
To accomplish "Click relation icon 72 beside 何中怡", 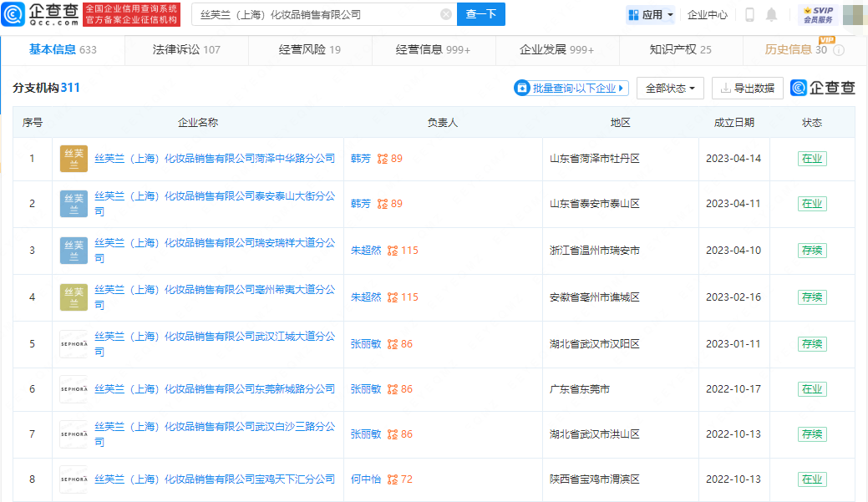I will tap(399, 479).
